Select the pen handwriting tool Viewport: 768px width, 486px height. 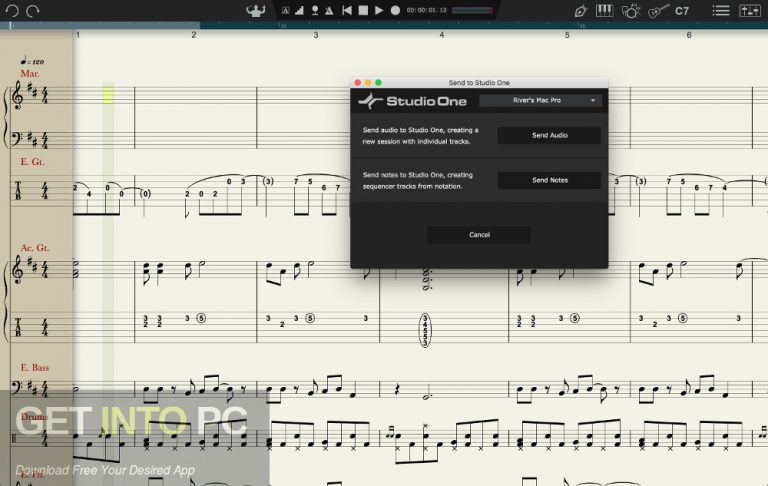(x=581, y=10)
